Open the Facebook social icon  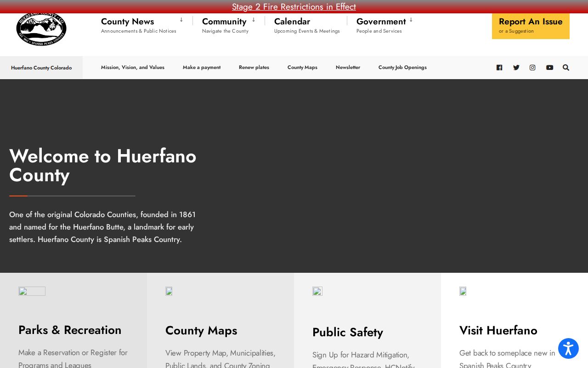click(499, 68)
